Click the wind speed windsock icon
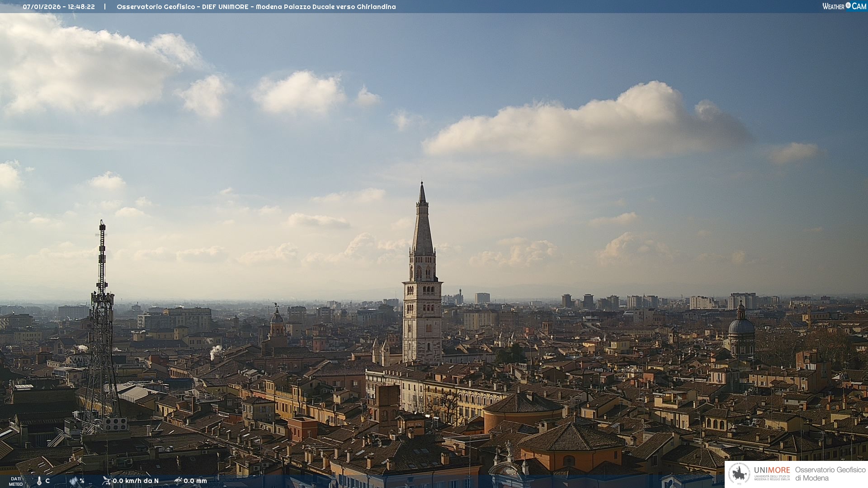Viewport: 868px width, 488px height. [x=106, y=481]
